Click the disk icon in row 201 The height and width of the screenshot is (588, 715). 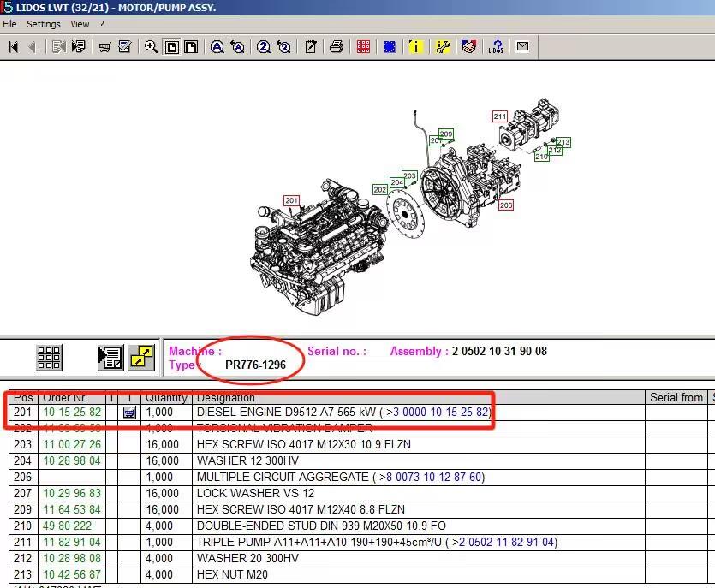point(129,413)
